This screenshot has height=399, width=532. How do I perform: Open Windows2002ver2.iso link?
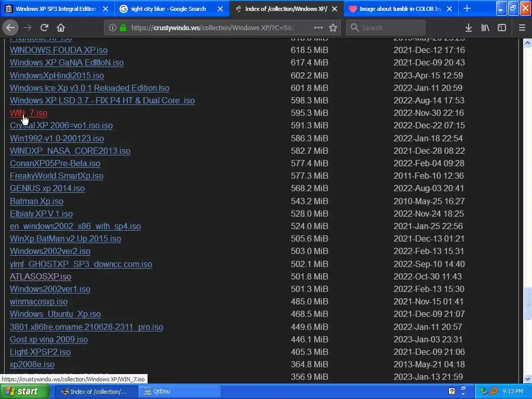(50, 251)
